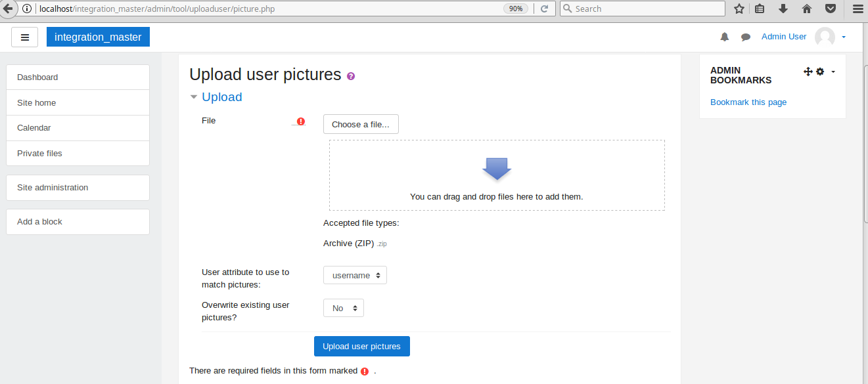Viewport: 868px width, 384px height.
Task: Go to Dashboard in side navigation
Action: (x=78, y=77)
